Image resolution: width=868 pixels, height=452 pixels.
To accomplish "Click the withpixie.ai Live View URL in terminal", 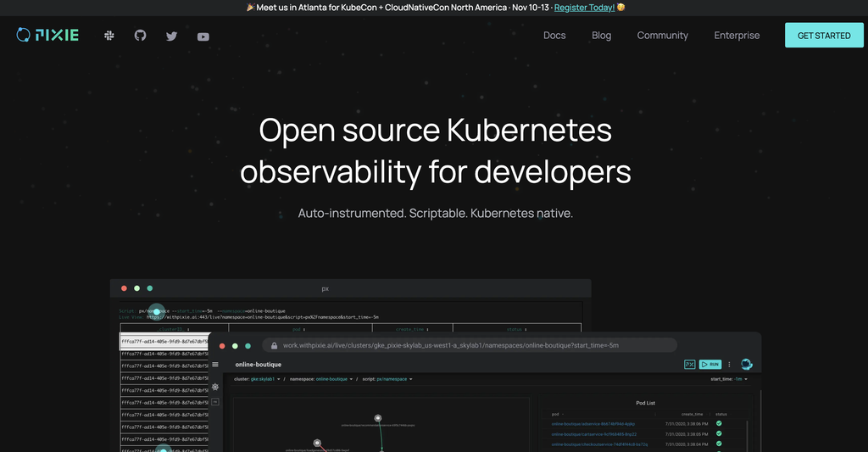I will pyautogui.click(x=263, y=317).
